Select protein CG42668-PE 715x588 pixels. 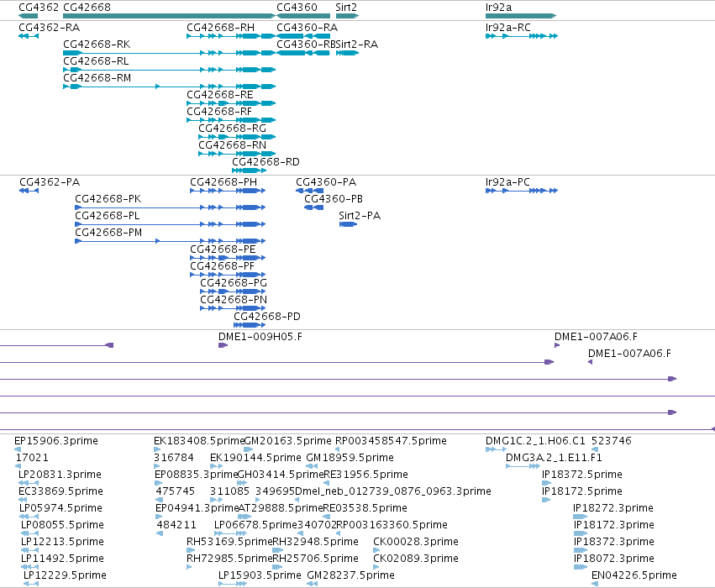[223, 249]
